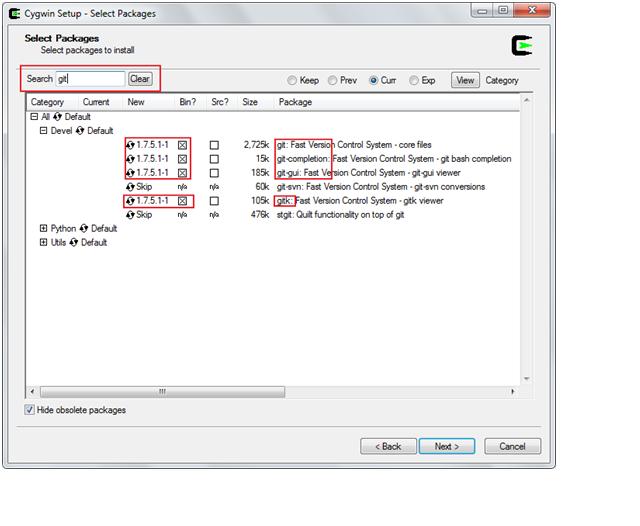Click the View button to change view mode

[x=465, y=80]
